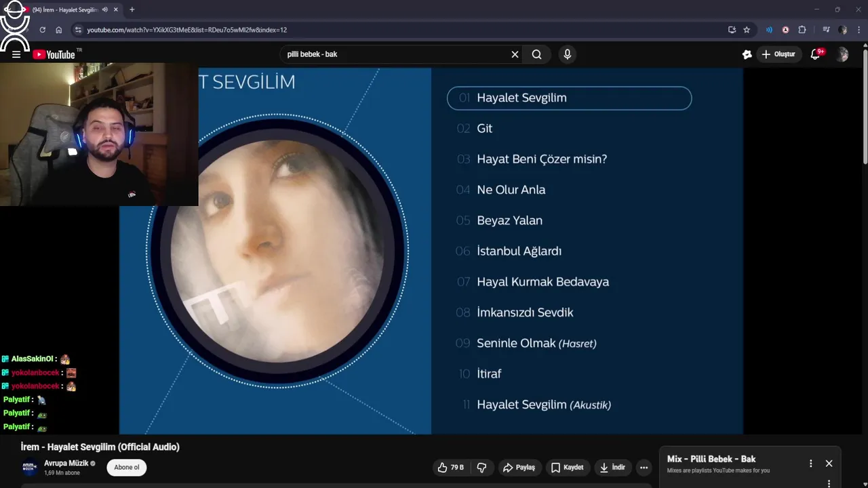Viewport: 868px width, 488px height.
Task: Mute the tab via the speaker icon
Action: click(104, 9)
